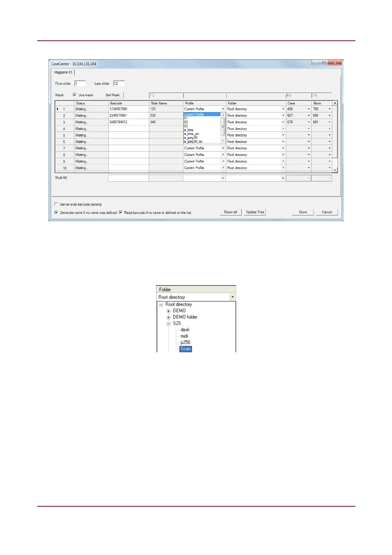Open the Multi fill Profile dropdown
Image resolution: width=392 pixels, height=555 pixels.
tap(223, 178)
